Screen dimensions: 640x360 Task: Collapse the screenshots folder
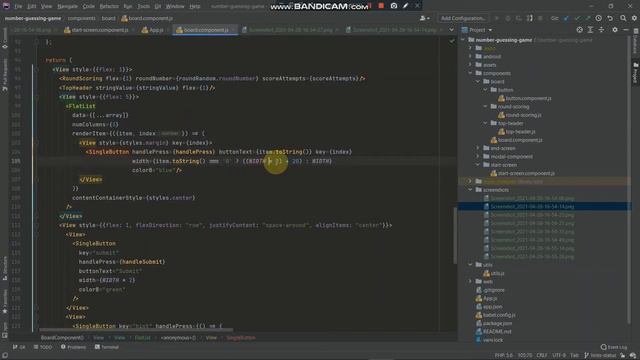click(x=470, y=190)
